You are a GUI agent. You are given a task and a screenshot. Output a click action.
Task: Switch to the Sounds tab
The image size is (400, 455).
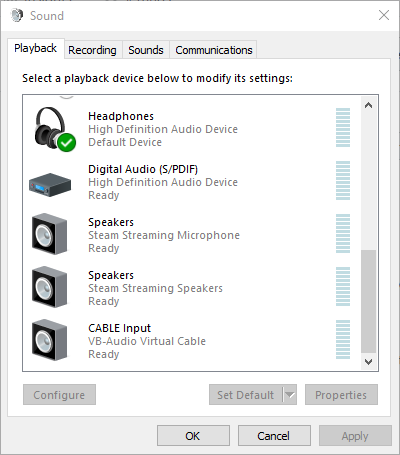click(x=146, y=50)
